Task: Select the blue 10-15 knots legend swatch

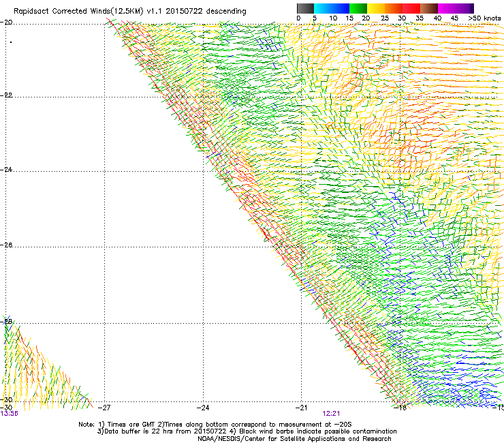Action: (341, 8)
